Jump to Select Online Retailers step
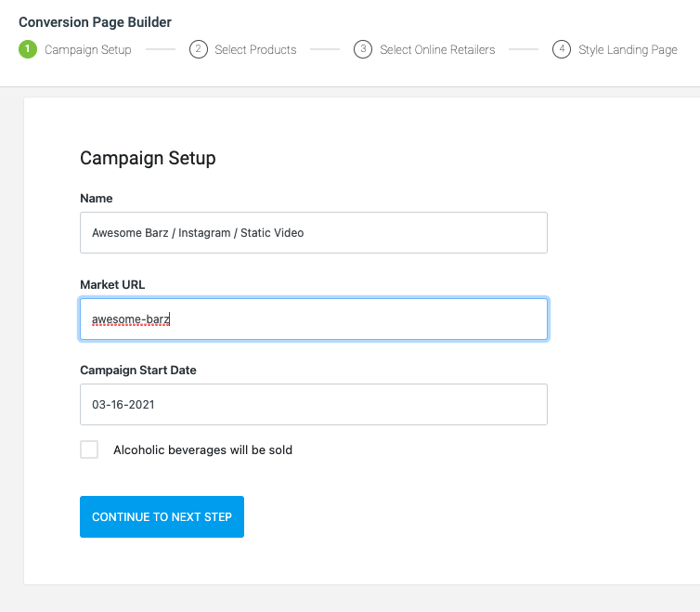The image size is (700, 612). [x=437, y=49]
